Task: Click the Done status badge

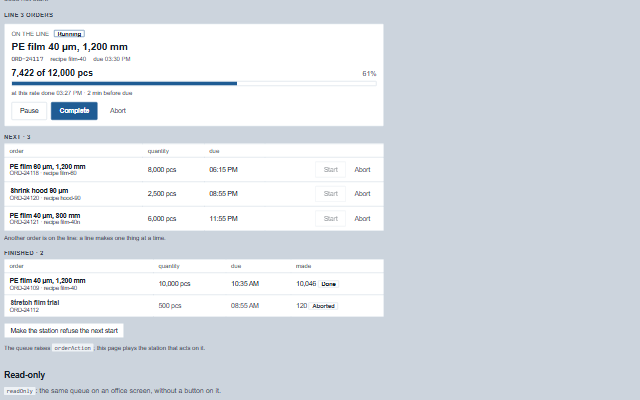Action: 329,284
